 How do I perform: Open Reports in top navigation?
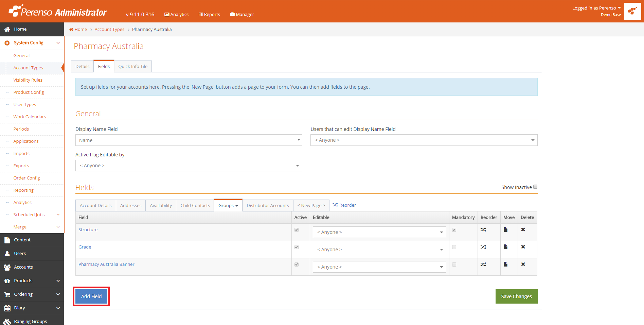(x=209, y=14)
